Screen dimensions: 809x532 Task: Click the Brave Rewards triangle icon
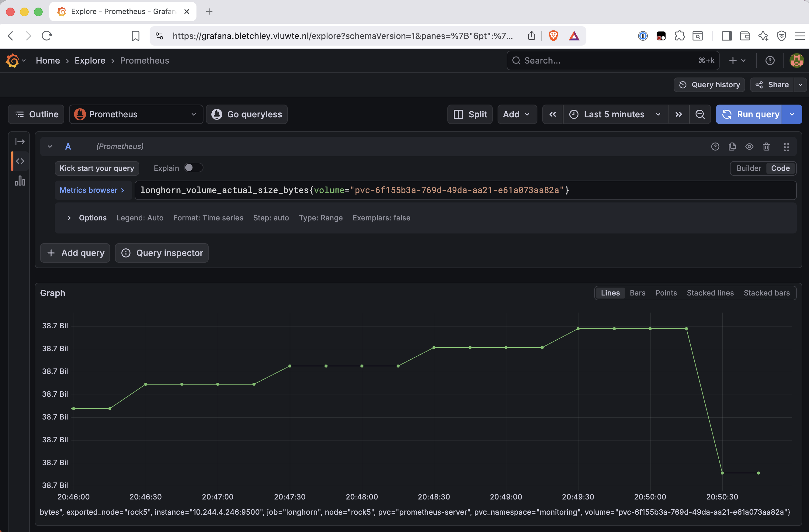574,36
